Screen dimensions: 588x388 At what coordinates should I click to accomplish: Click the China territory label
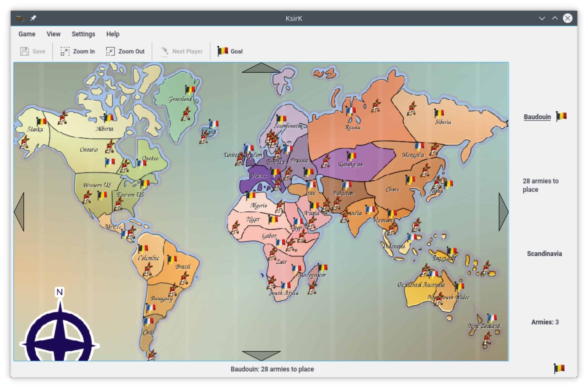pos(392,189)
